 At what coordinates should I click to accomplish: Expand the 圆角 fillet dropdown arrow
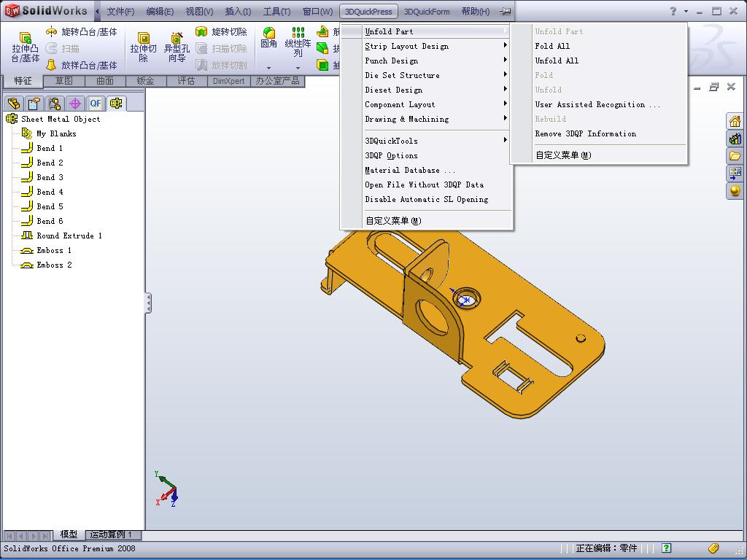point(268,68)
